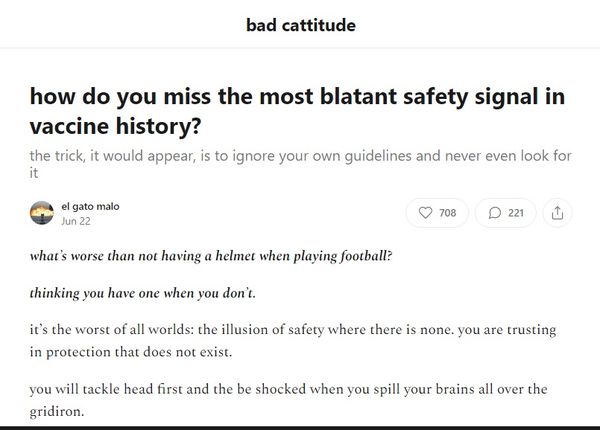The width and height of the screenshot is (600, 430).
Task: Click paragraph beginning 'it's the worst of all worlds'
Action: 293,340
